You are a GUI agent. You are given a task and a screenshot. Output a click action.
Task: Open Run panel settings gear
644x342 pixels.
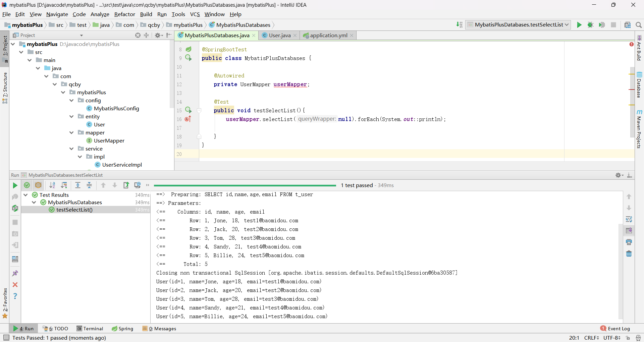coord(619,175)
